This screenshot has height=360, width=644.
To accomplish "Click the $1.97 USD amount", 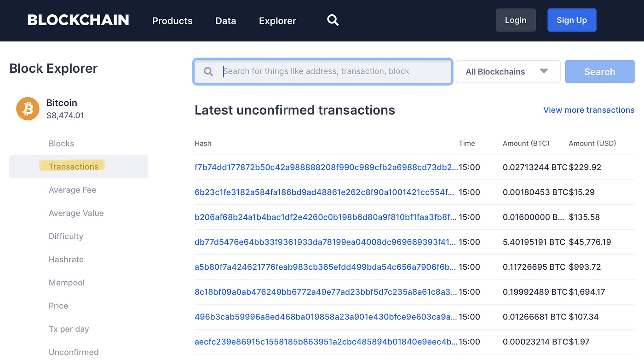I will [579, 342].
